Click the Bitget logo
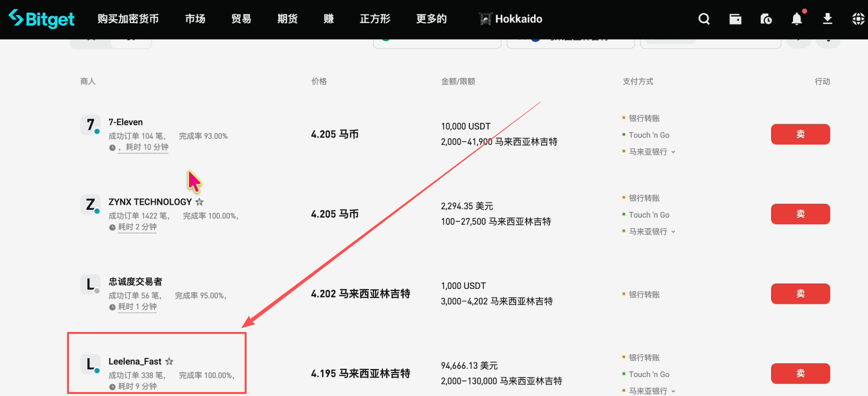 [x=42, y=19]
